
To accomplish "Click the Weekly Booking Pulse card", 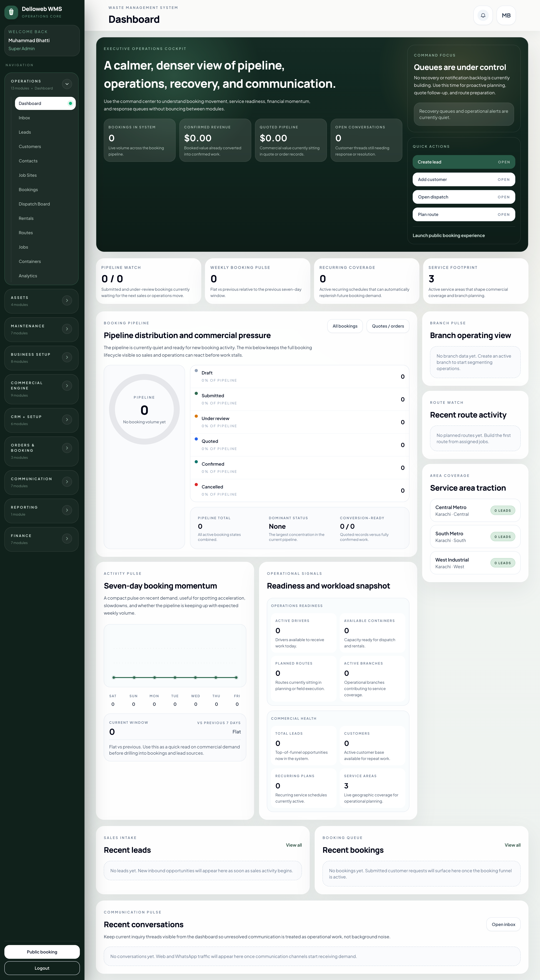I will pyautogui.click(x=258, y=281).
